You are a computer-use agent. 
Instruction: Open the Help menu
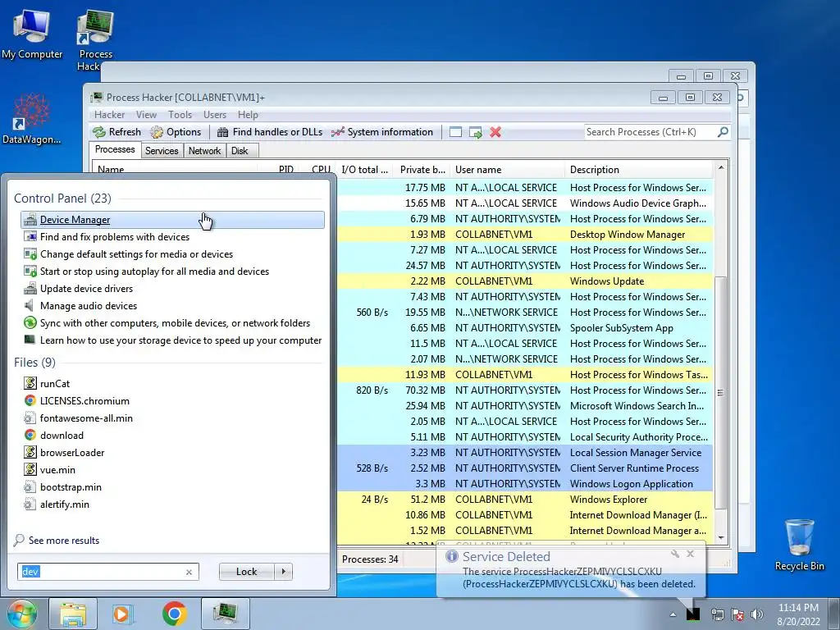(248, 115)
